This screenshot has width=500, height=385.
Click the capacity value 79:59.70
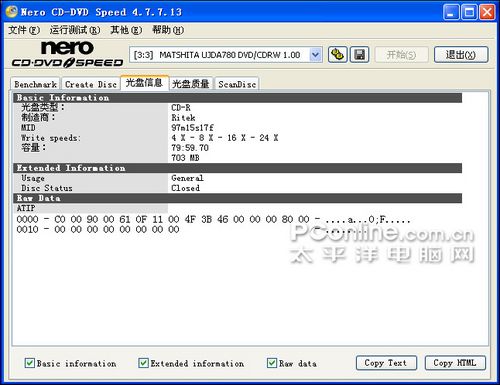pyautogui.click(x=190, y=148)
